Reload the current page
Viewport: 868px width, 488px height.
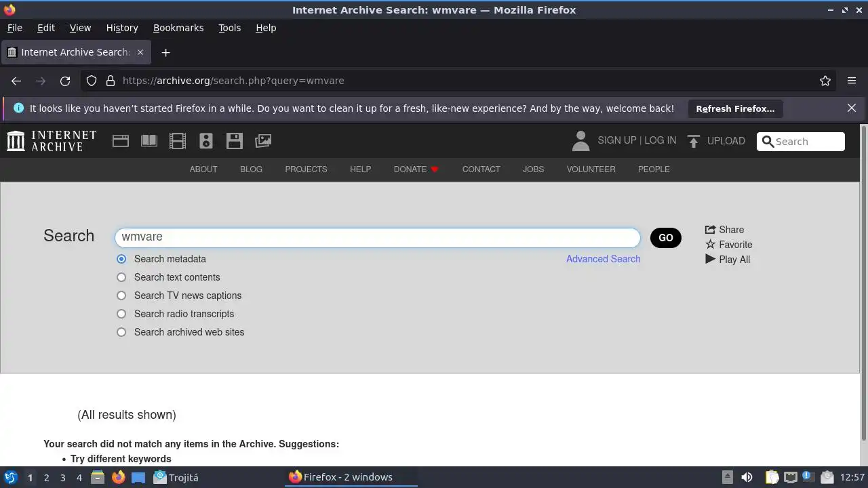pos(65,81)
